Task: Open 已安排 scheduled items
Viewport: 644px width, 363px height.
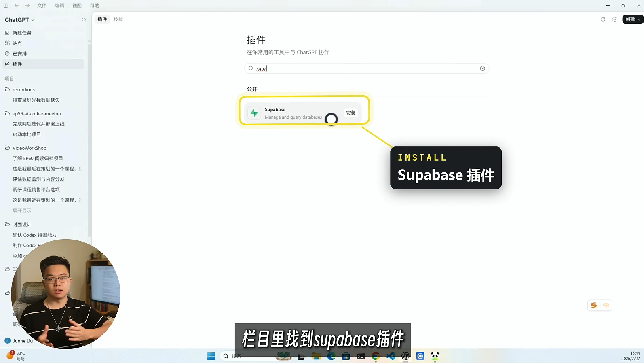Action: 43,54
